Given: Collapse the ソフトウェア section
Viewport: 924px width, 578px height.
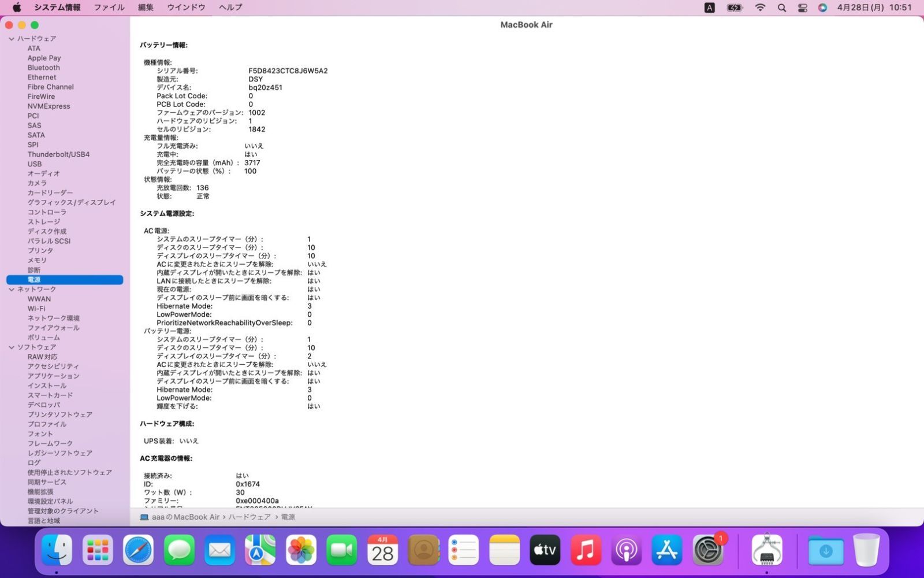Looking at the screenshot, I should coord(12,347).
